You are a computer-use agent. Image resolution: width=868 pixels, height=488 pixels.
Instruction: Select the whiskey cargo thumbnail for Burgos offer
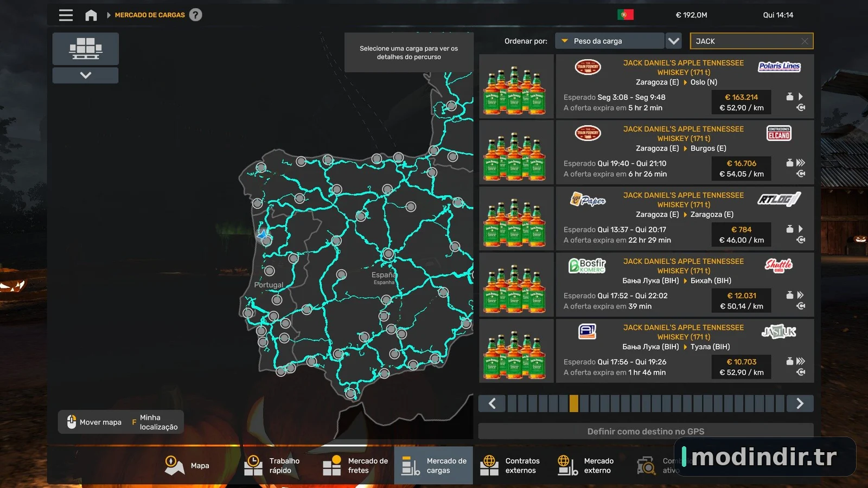516,152
